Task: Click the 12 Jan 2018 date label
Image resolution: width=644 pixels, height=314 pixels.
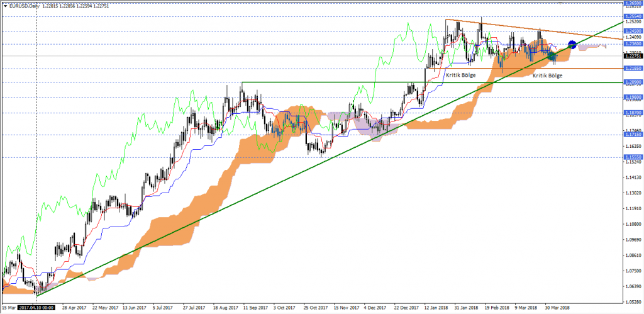Action: [436, 308]
